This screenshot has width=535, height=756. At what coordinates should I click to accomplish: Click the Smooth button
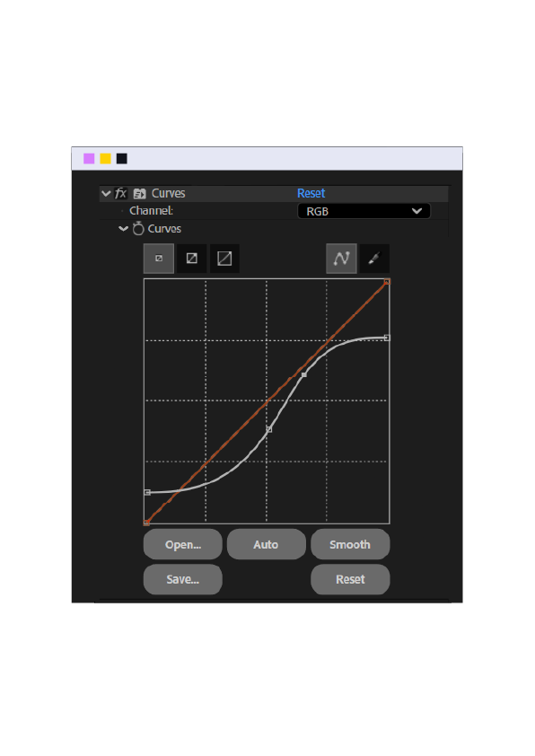click(x=350, y=544)
